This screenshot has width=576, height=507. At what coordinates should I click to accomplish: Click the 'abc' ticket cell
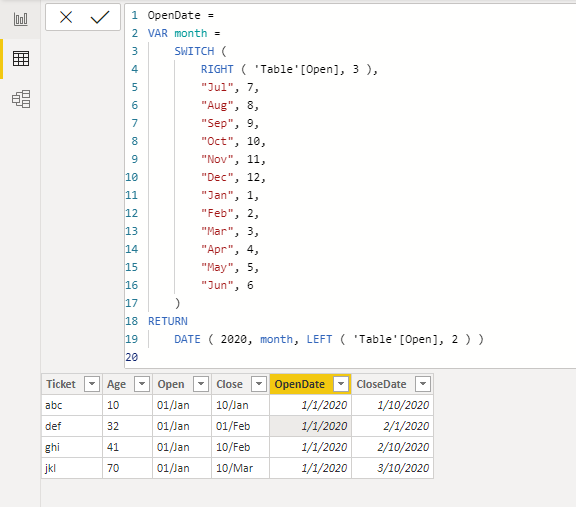72,405
